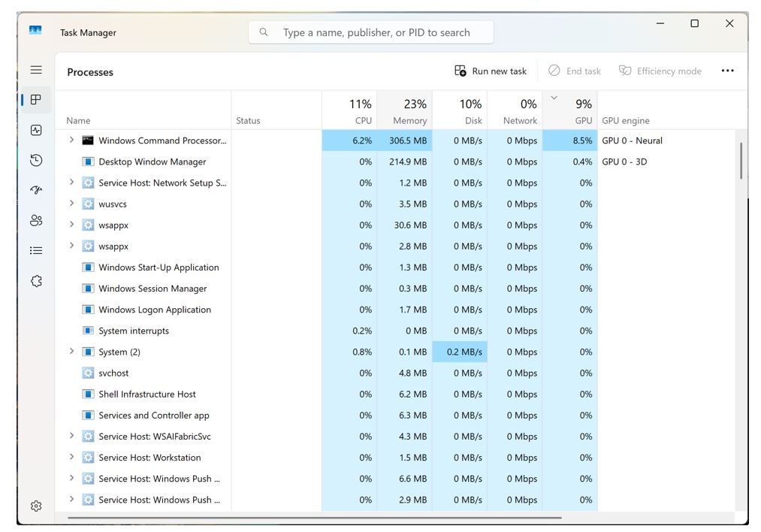Click the Task Manager app icon
The width and height of the screenshot is (761, 532).
click(x=35, y=30)
